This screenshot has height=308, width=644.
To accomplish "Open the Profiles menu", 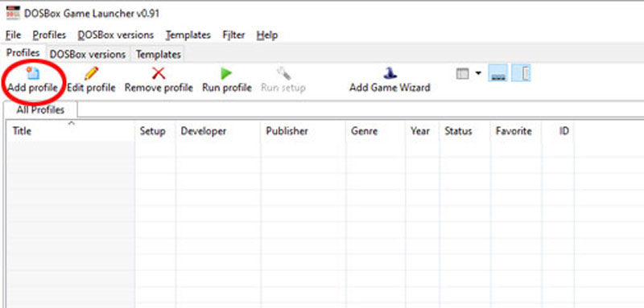I will (x=49, y=35).
